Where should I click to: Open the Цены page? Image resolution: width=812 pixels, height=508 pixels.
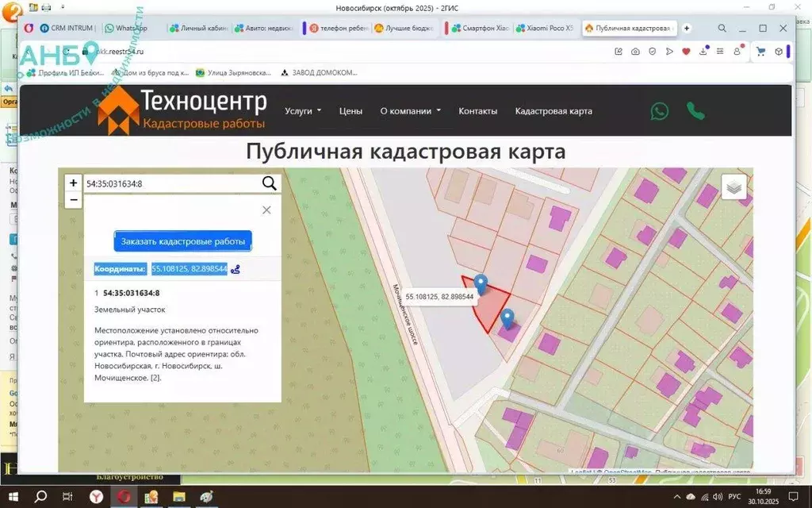pyautogui.click(x=350, y=111)
